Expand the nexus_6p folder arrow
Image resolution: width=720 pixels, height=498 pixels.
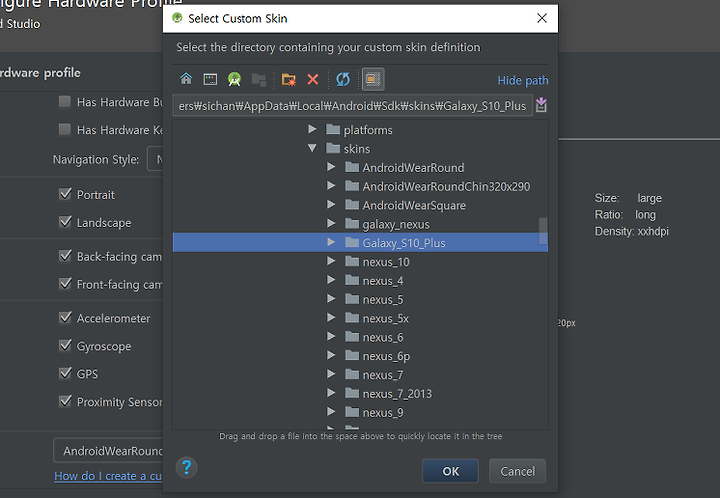331,355
